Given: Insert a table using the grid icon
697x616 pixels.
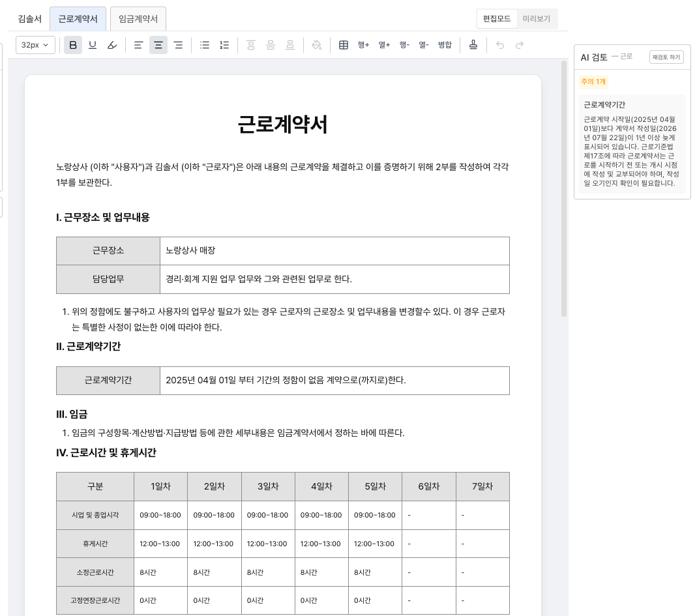Looking at the screenshot, I should (343, 45).
